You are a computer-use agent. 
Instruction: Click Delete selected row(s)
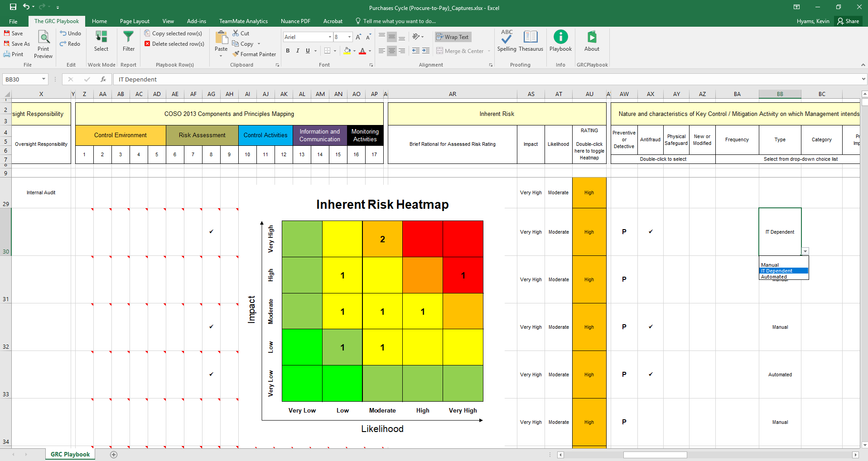pos(174,43)
